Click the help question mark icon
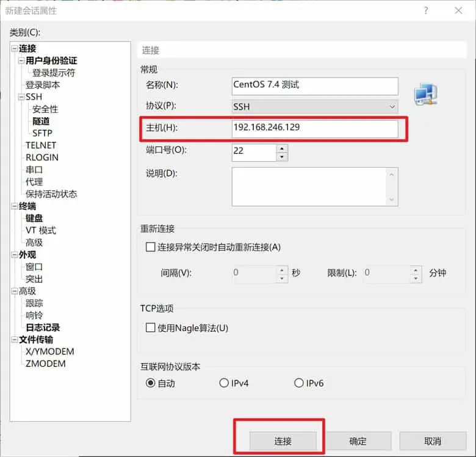Screen dimensions: 476x457 coord(426,10)
